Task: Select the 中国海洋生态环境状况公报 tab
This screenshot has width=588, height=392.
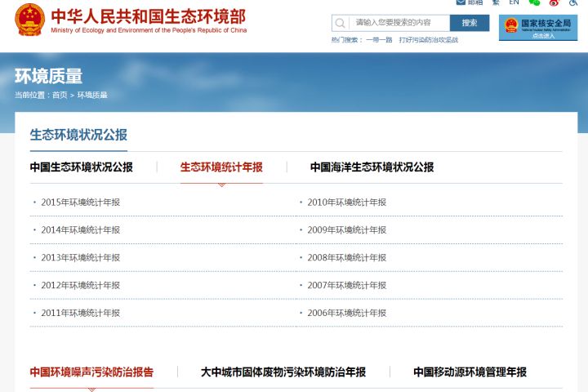Action: pos(372,167)
